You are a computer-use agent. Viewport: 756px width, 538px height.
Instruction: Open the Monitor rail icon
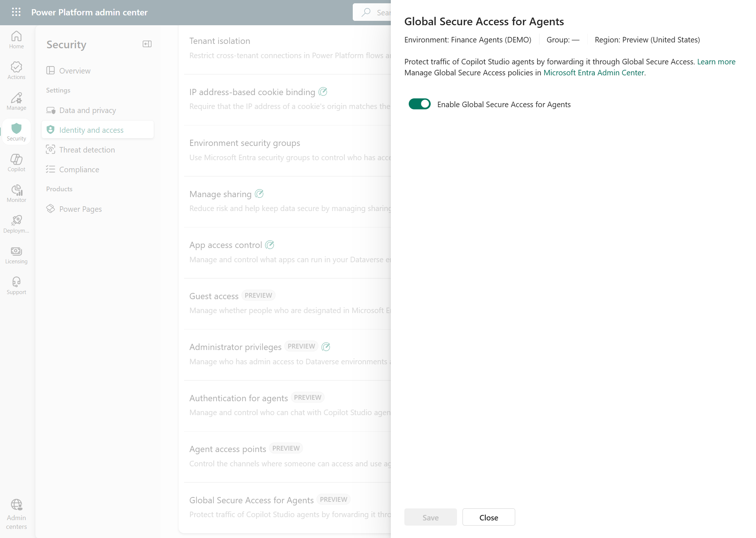coord(16,193)
